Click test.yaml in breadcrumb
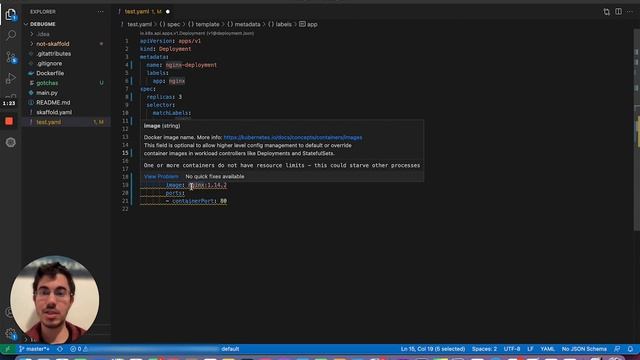The image size is (640, 360). click(139, 24)
